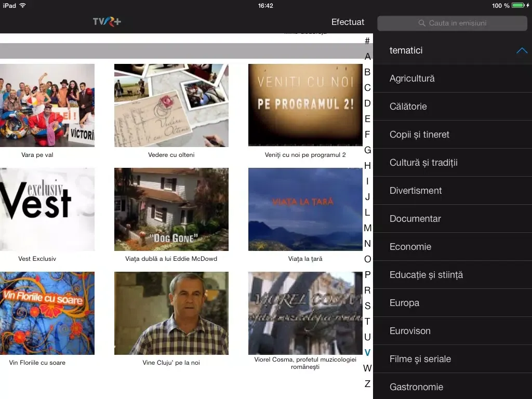
Task: Jump to letter R in index
Action: [x=367, y=290]
